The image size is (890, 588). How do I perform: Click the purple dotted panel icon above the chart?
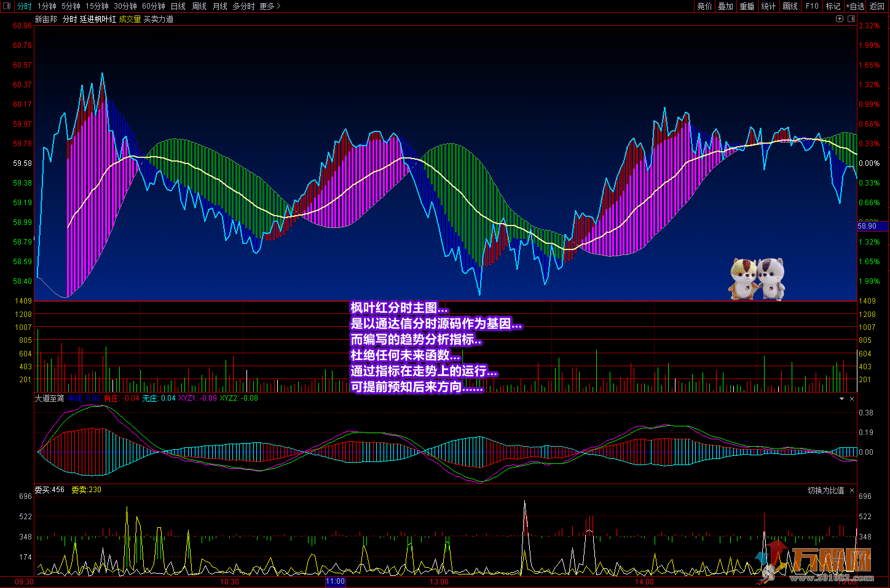[x=851, y=19]
